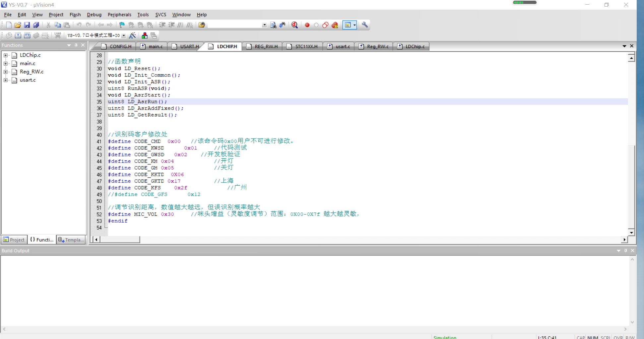Click the editor scroll-down arrow

tap(631, 232)
